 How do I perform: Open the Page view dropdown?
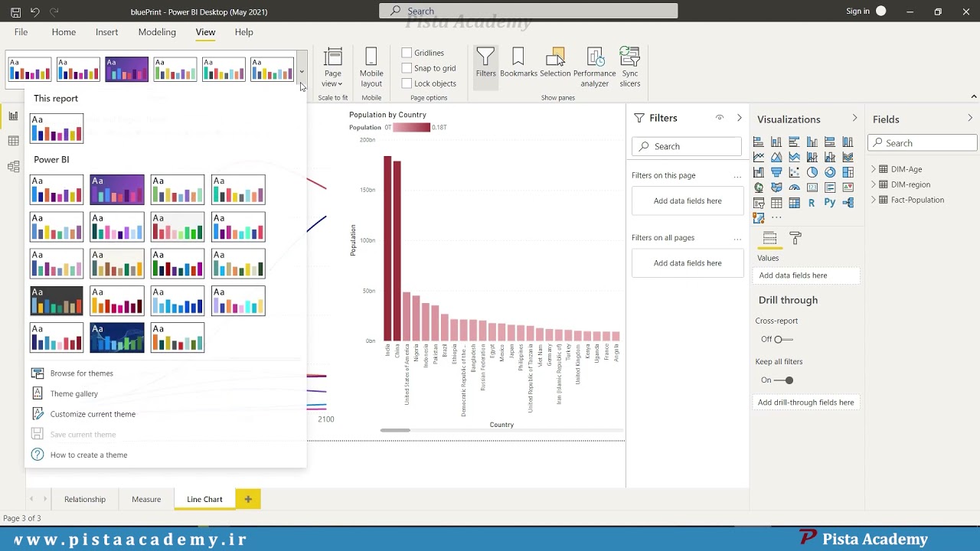tap(332, 67)
